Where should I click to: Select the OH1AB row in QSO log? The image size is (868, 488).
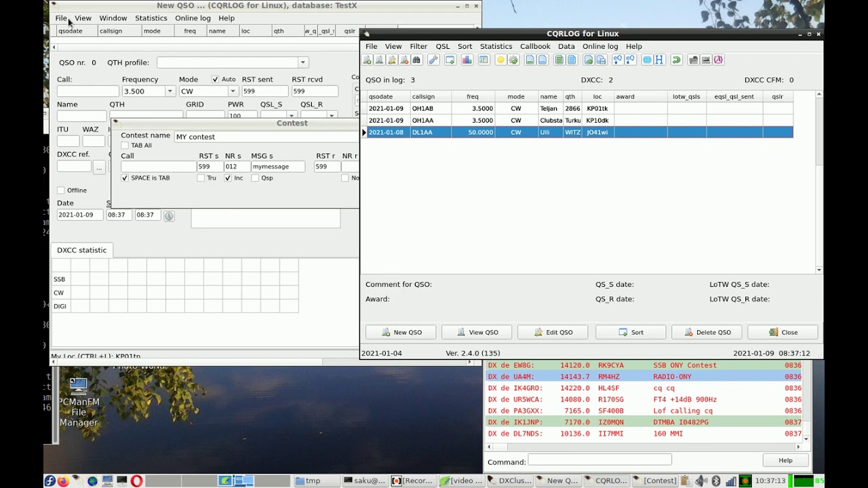click(x=580, y=108)
